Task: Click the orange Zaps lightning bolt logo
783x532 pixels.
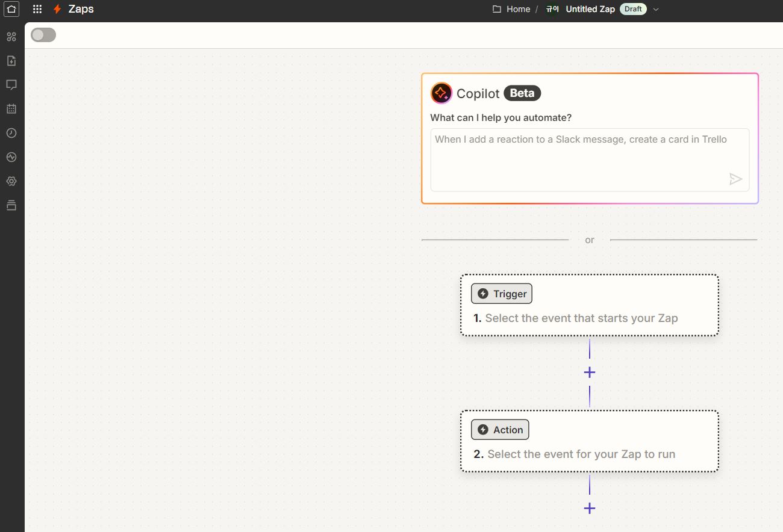Action: coord(57,9)
